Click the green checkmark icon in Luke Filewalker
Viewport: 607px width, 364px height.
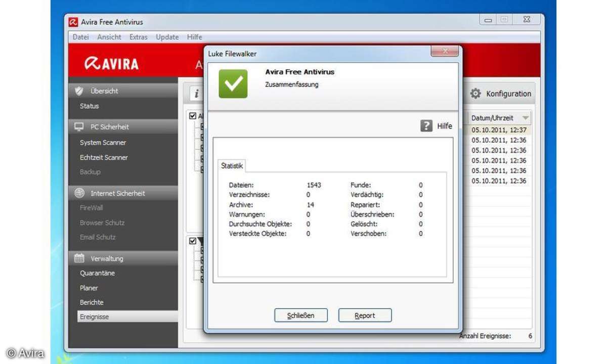(233, 84)
